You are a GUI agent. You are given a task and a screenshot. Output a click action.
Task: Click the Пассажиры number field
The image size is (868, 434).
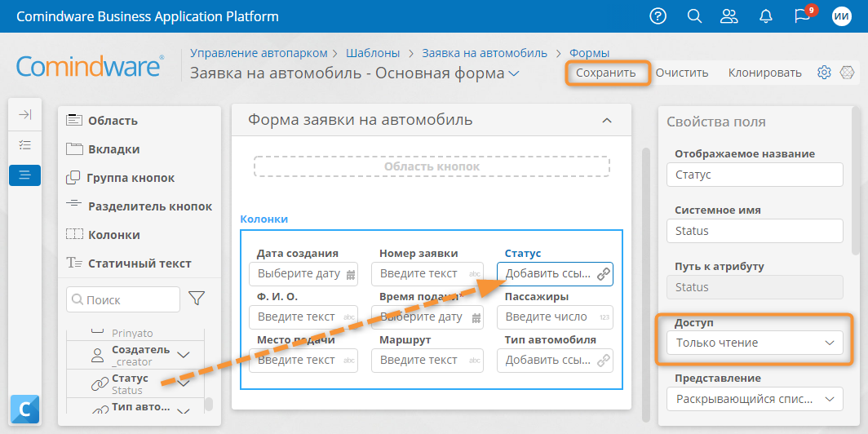click(x=556, y=317)
